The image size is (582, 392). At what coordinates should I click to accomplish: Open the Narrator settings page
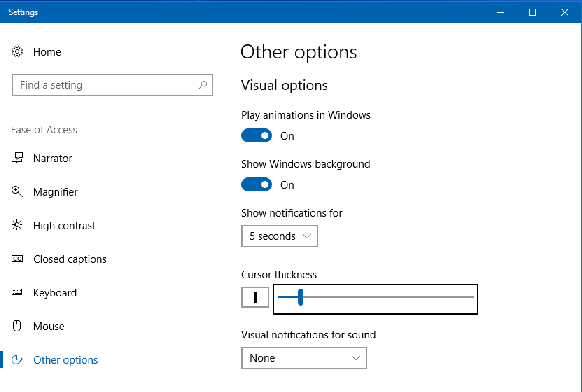(x=52, y=158)
